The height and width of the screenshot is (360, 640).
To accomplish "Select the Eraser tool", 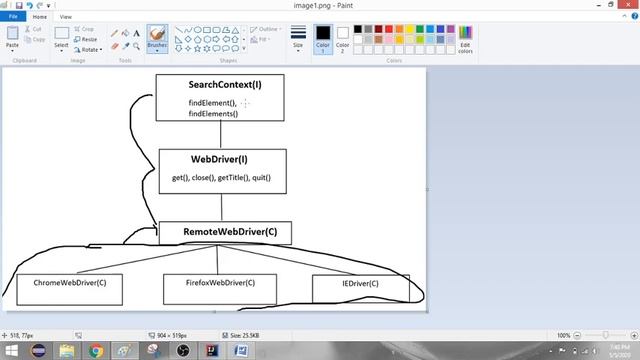I will [115, 46].
